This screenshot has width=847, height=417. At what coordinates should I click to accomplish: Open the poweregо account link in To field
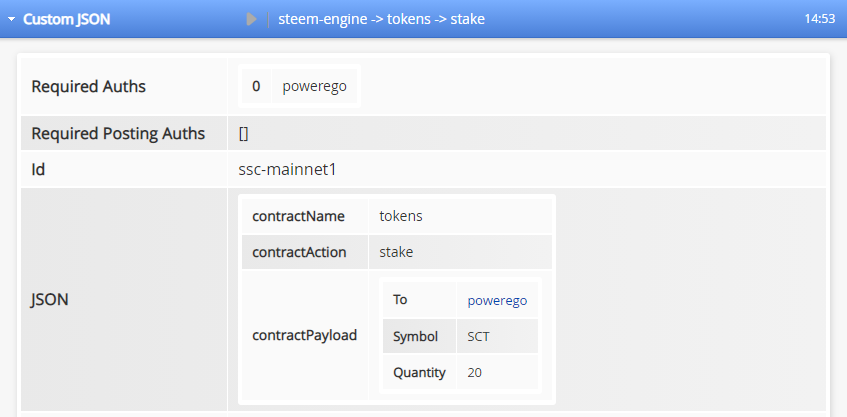tap(497, 300)
